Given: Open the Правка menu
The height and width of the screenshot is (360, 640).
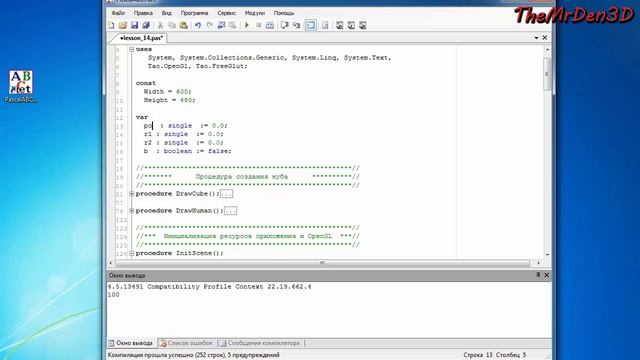Looking at the screenshot, I should coord(143,13).
